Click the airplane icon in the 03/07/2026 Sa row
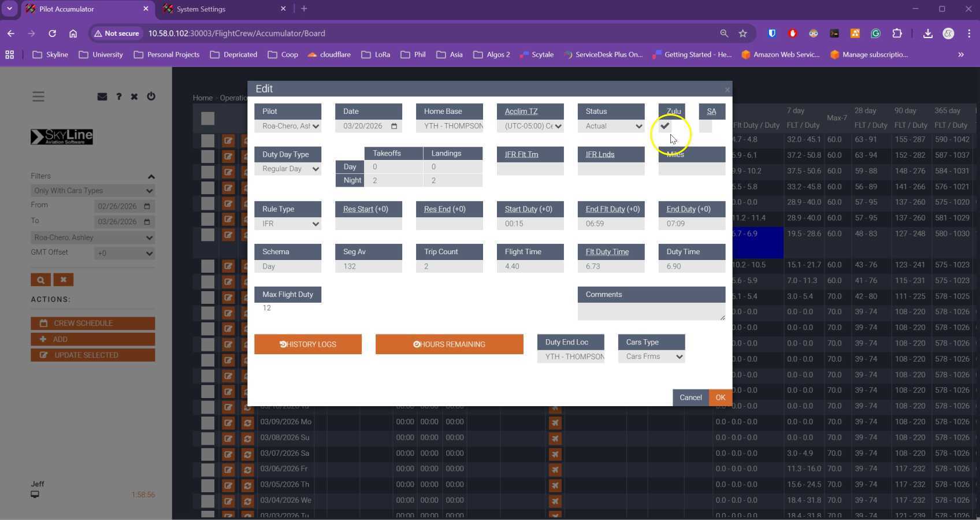 tap(555, 454)
